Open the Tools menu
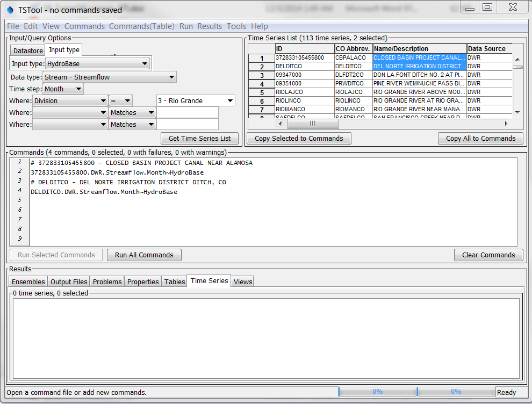Image resolution: width=532 pixels, height=404 pixels. click(236, 26)
